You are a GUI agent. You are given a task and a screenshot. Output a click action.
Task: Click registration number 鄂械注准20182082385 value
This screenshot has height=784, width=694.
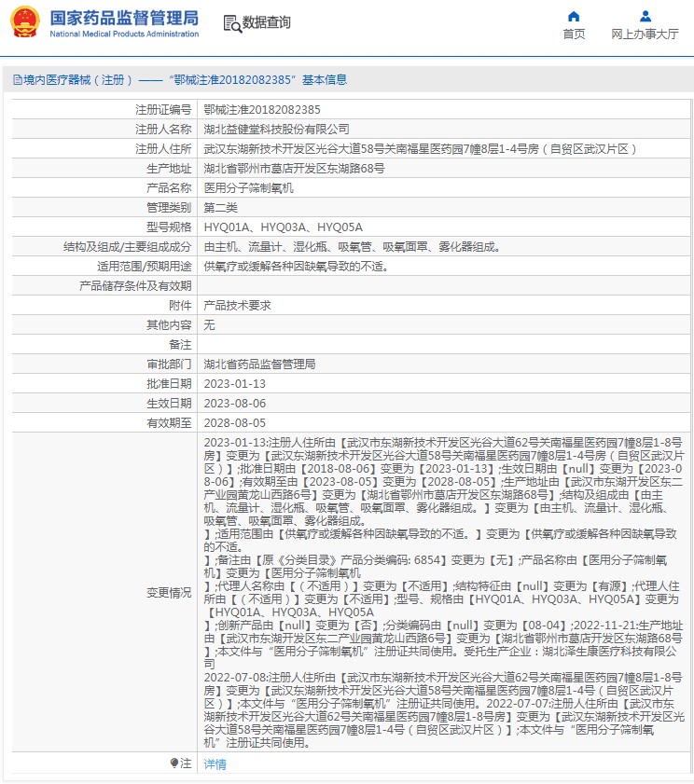point(262,110)
